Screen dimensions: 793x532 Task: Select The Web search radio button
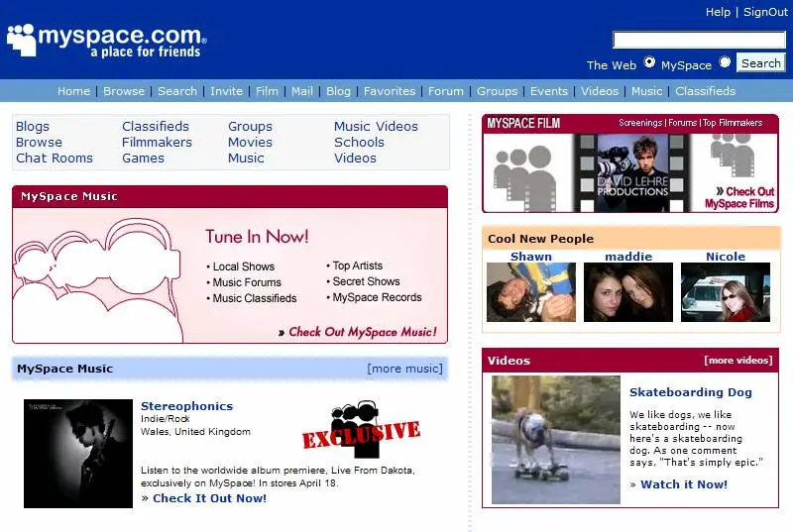click(649, 62)
